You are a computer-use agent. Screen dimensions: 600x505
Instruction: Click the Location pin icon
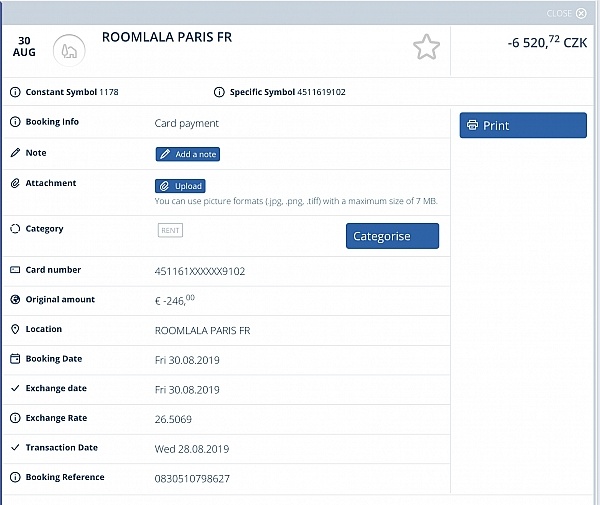[x=15, y=329]
